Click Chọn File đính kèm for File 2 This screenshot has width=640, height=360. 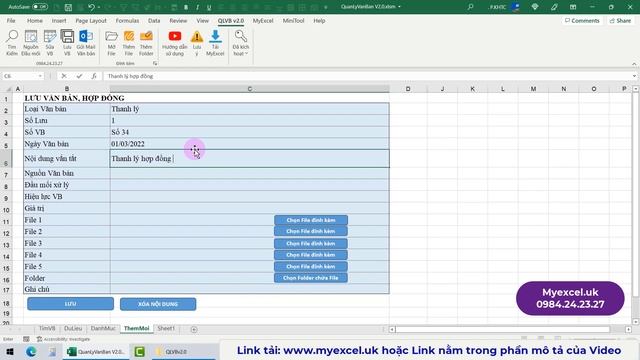(x=311, y=231)
